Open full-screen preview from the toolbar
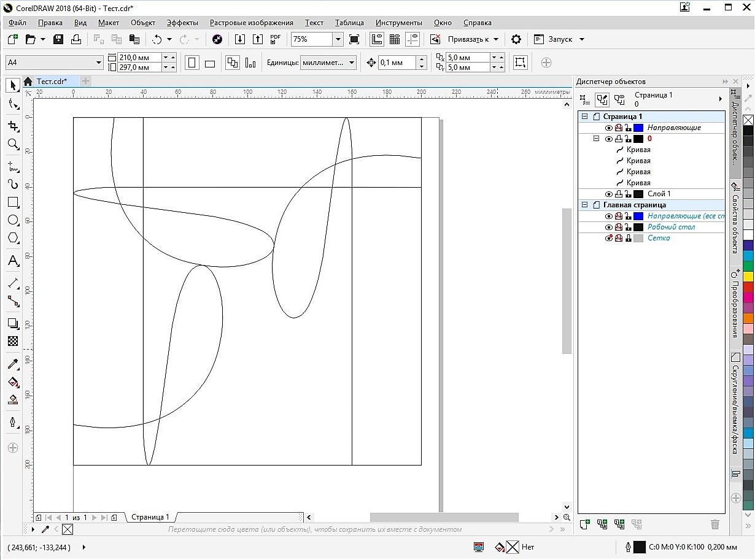 [x=354, y=39]
